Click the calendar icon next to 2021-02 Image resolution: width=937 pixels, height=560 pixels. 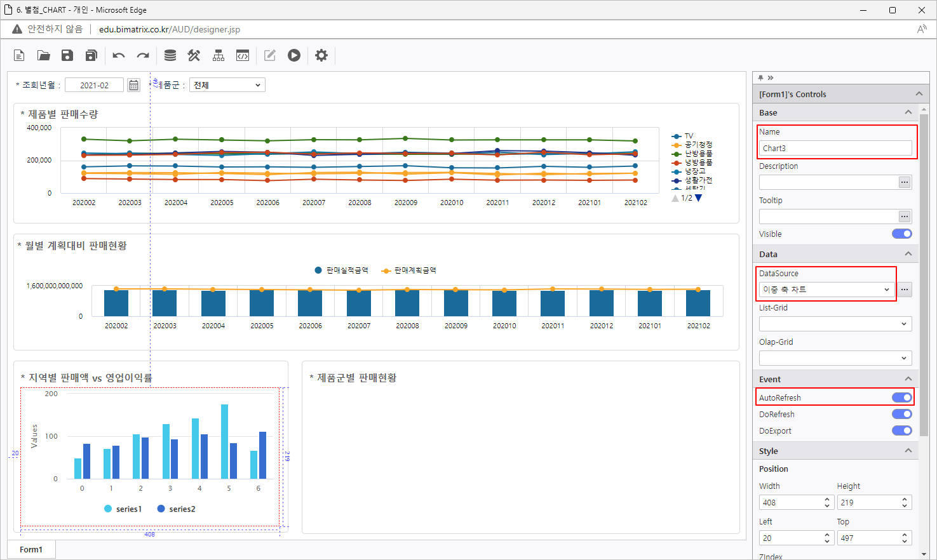coord(133,85)
